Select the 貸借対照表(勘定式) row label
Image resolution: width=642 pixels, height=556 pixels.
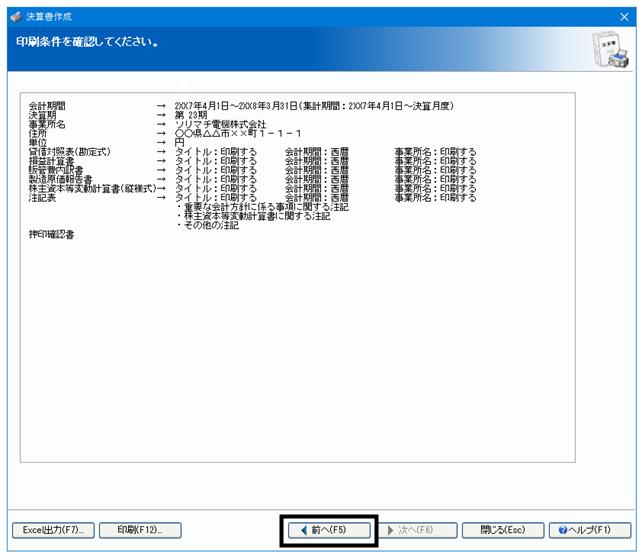pos(70,151)
